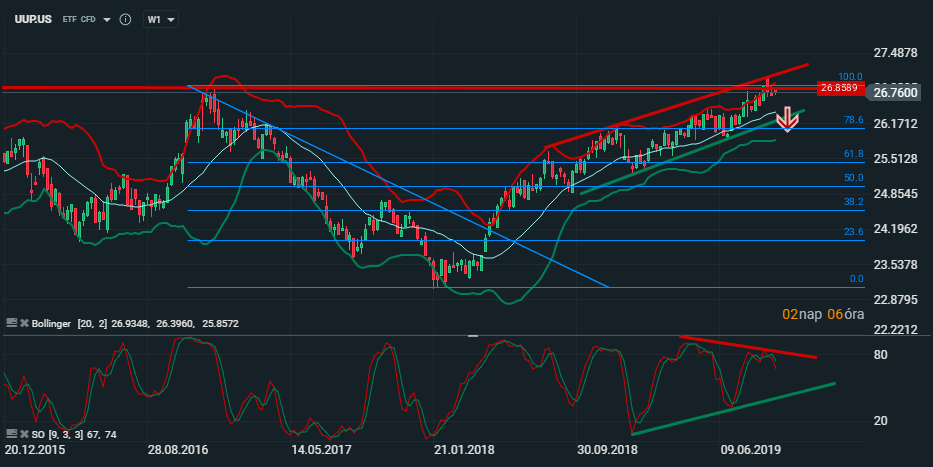Remove the SO stochastic indicator
This screenshot has height=467, width=933.
(x=22, y=434)
